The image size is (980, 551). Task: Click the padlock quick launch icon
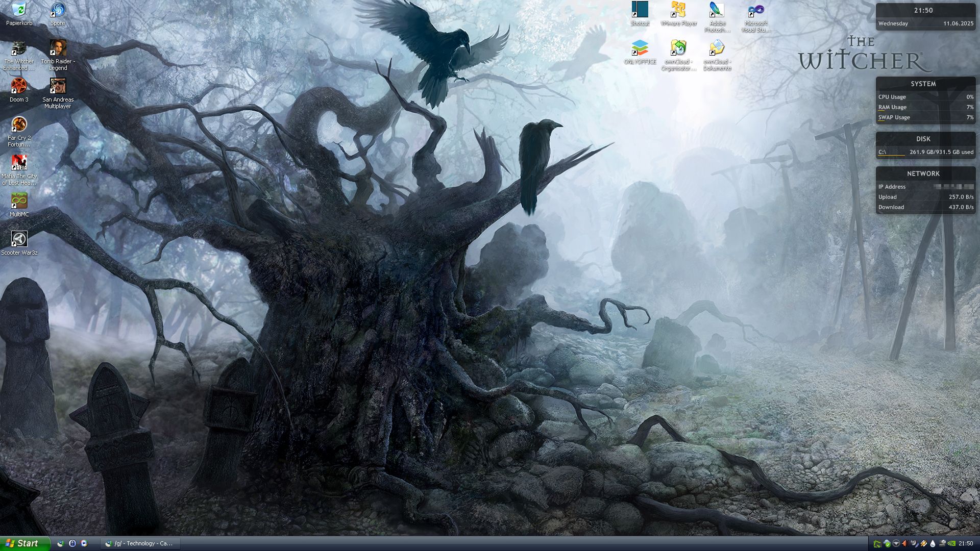coord(72,543)
